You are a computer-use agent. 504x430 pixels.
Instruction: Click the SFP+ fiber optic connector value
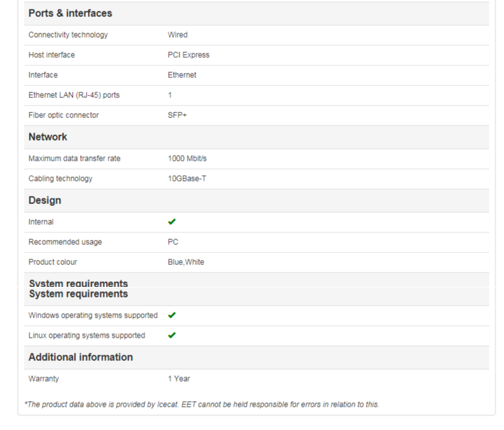(177, 116)
